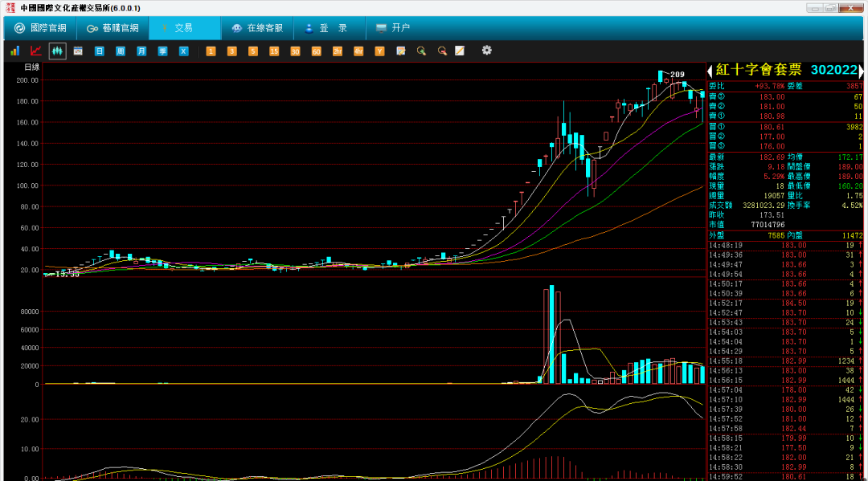The image size is (868, 481).
Task: Select the 3-minute interval icon
Action: coord(231,51)
